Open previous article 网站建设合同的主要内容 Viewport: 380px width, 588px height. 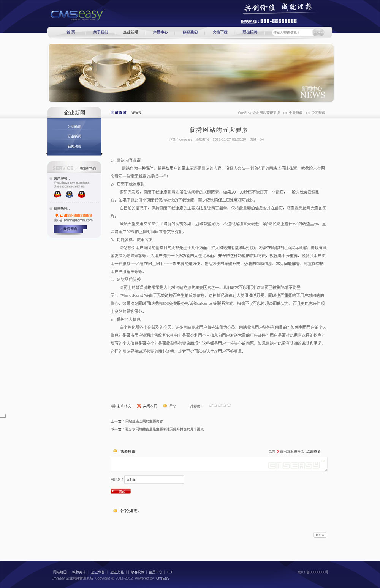click(x=144, y=421)
